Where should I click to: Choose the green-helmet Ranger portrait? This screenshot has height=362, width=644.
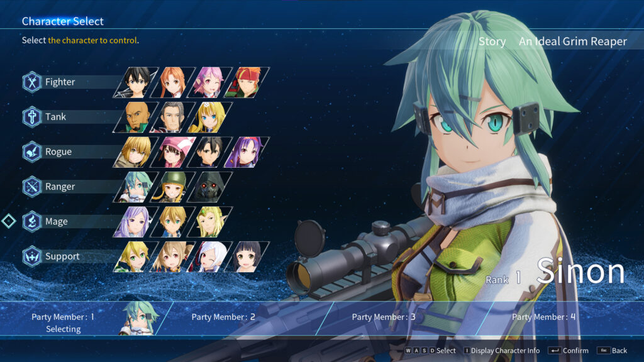coord(172,187)
